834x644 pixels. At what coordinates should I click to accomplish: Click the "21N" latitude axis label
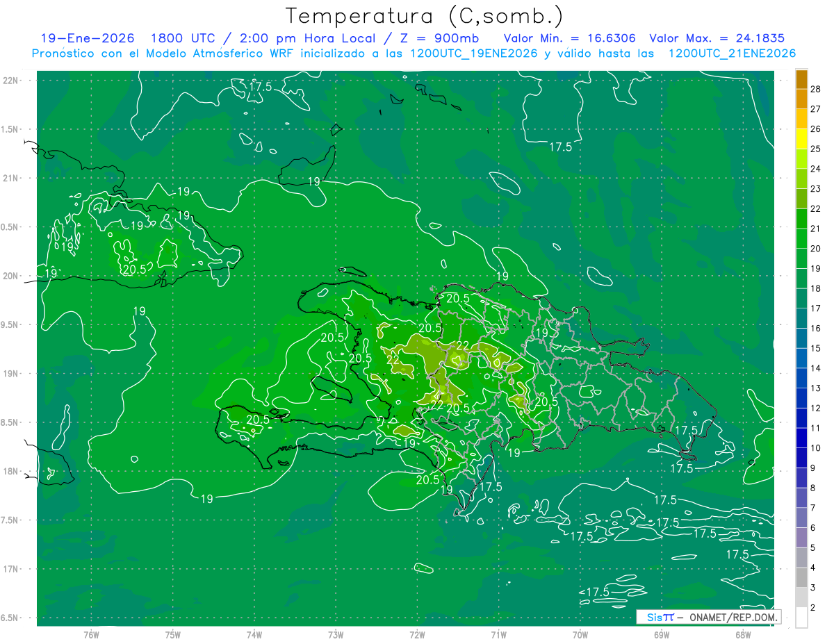[10, 179]
